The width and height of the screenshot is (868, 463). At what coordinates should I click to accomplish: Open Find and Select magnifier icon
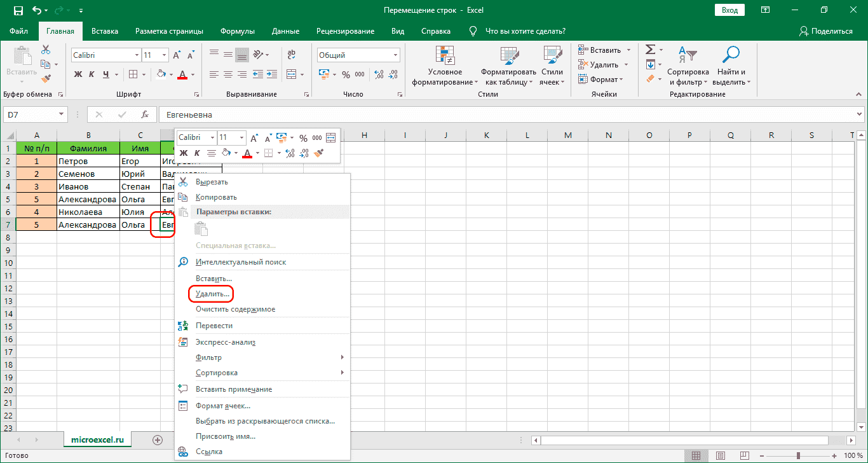click(x=732, y=55)
